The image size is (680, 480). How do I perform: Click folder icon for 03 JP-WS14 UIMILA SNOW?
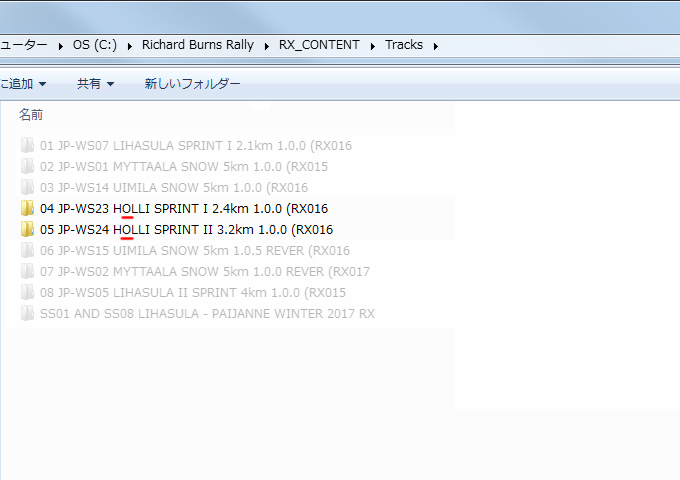pos(27,187)
